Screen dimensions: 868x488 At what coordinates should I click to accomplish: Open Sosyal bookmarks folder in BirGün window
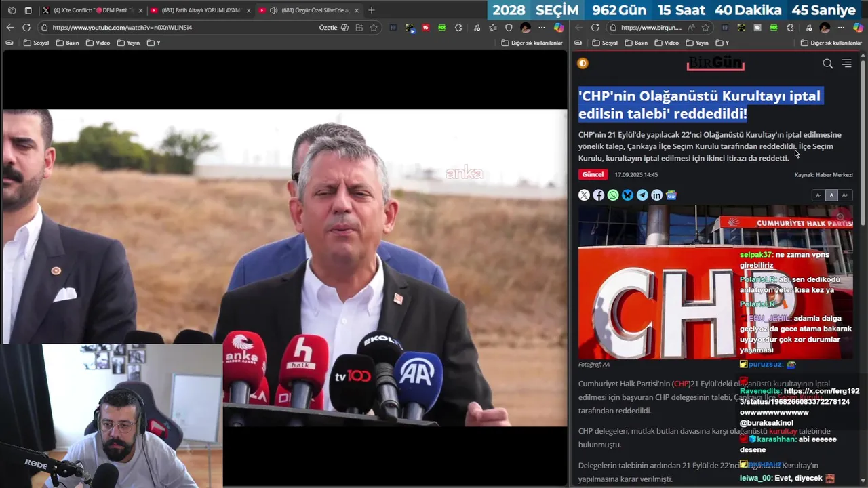pyautogui.click(x=605, y=43)
